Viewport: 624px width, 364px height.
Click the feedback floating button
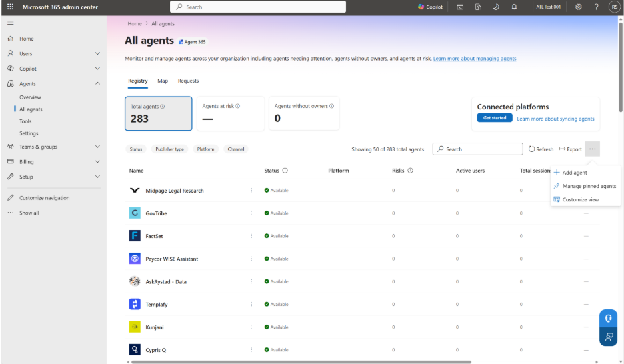click(608, 337)
